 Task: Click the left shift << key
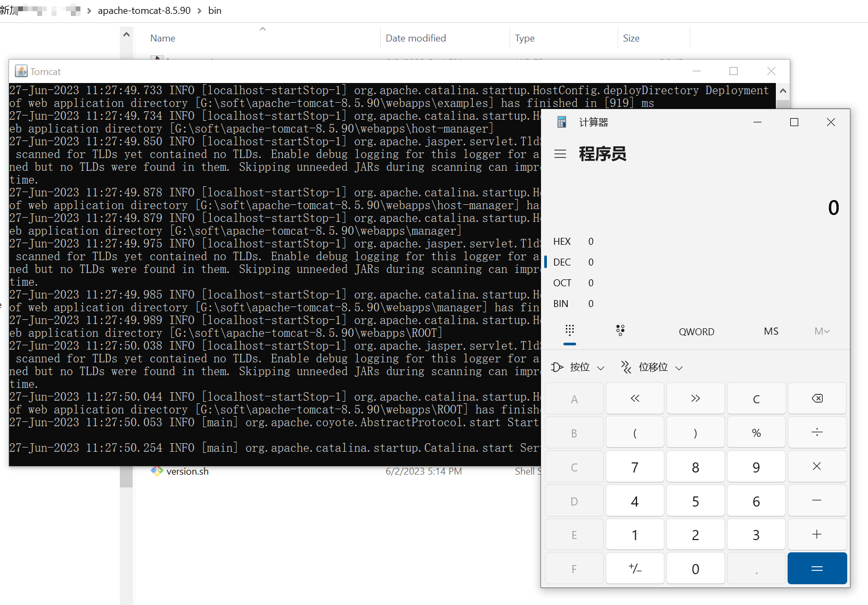coord(635,399)
